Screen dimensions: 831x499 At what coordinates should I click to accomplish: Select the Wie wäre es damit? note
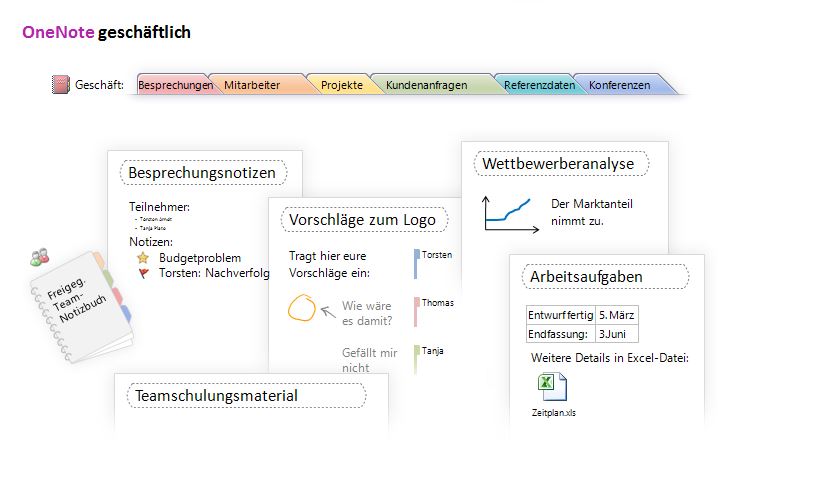(367, 313)
